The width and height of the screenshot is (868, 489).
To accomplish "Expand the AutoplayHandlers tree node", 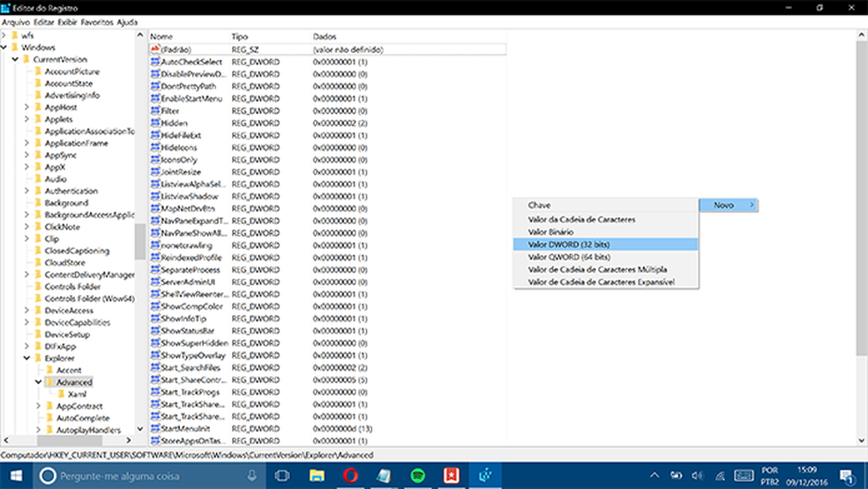I will pos(38,430).
